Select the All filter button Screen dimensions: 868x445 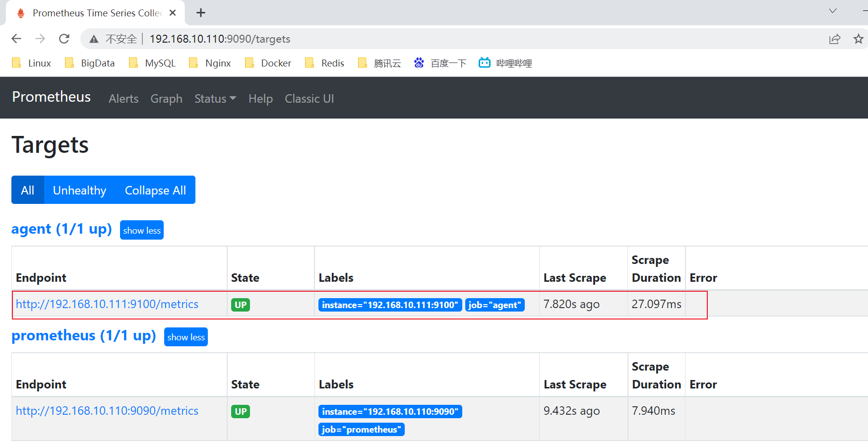click(28, 190)
